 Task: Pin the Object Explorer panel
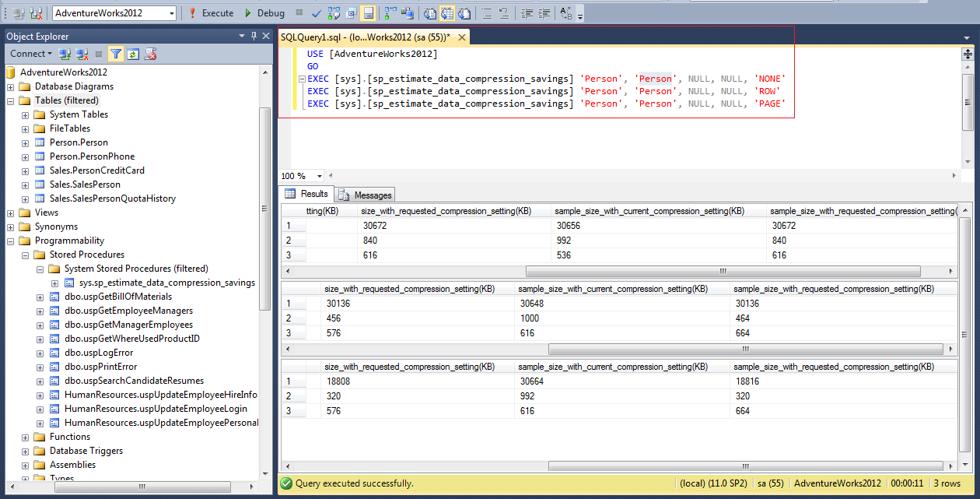point(254,36)
